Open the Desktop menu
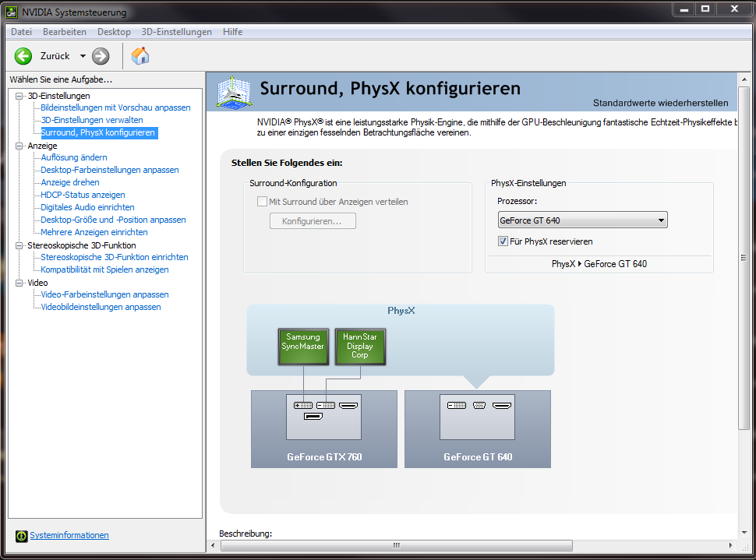The height and width of the screenshot is (560, 756). pos(114,32)
